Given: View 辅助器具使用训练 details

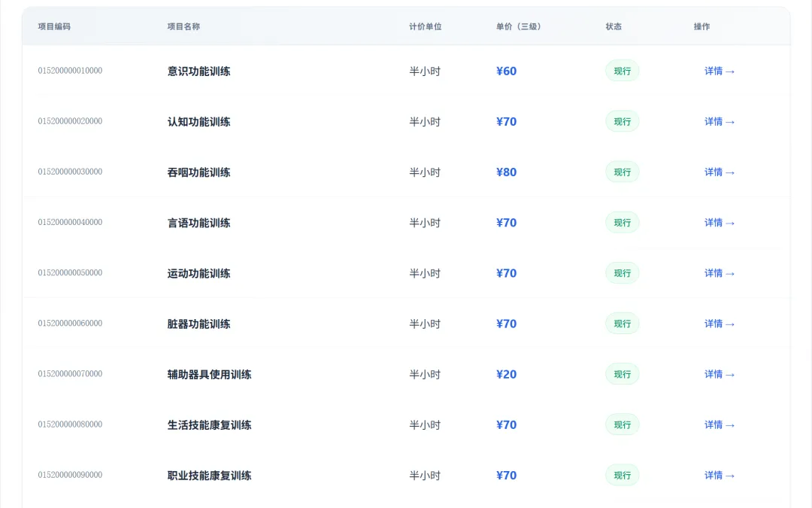Looking at the screenshot, I should pos(720,374).
